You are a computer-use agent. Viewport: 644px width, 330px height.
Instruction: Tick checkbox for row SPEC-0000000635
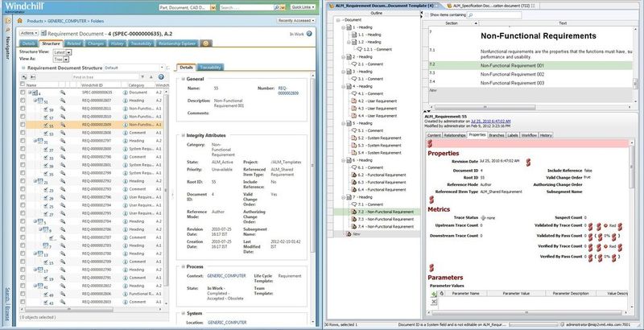pos(23,93)
